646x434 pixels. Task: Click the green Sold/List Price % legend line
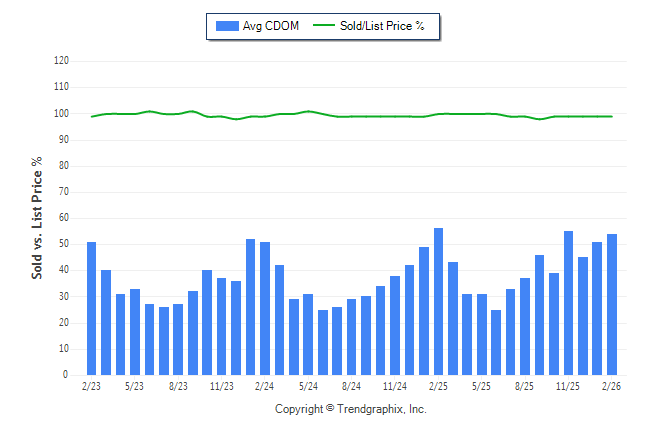[x=323, y=26]
